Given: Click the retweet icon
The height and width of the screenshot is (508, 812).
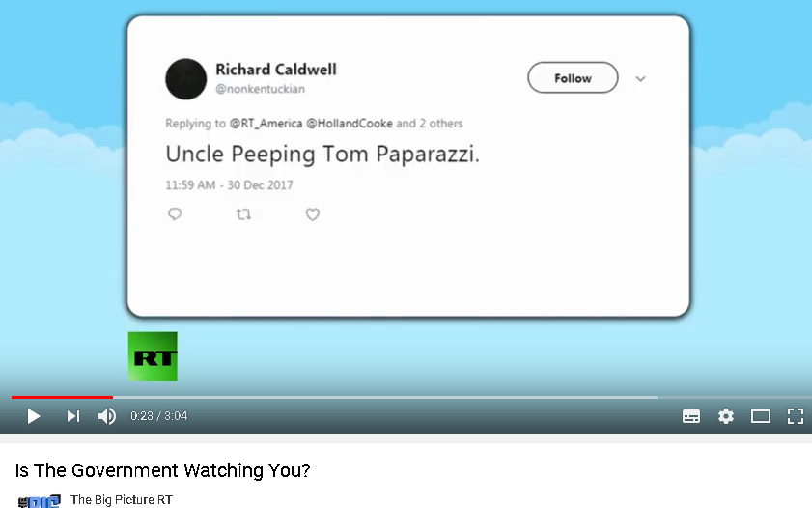Looking at the screenshot, I should 243,214.
